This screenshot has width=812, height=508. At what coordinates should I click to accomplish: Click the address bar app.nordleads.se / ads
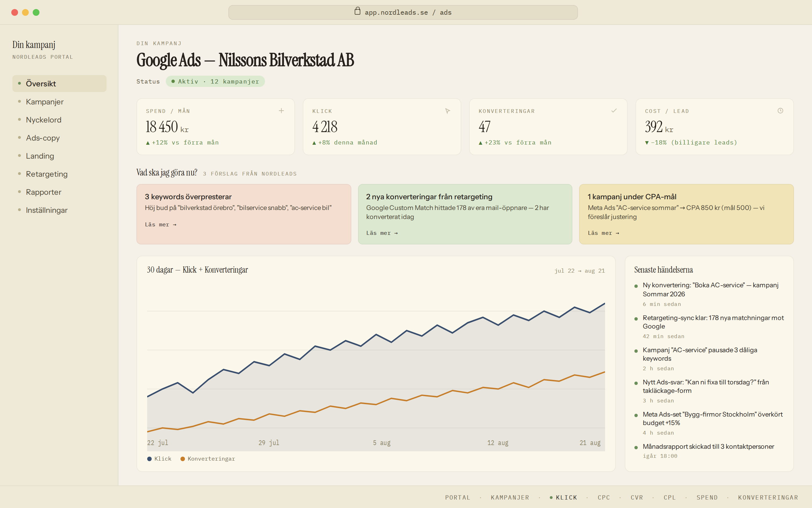tap(403, 12)
